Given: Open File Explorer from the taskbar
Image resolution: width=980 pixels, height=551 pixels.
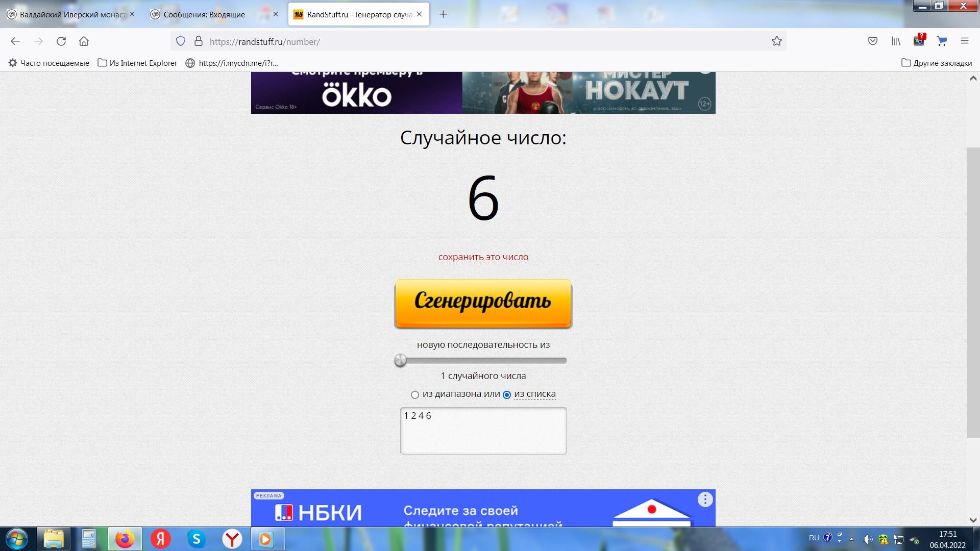Looking at the screenshot, I should click(54, 539).
